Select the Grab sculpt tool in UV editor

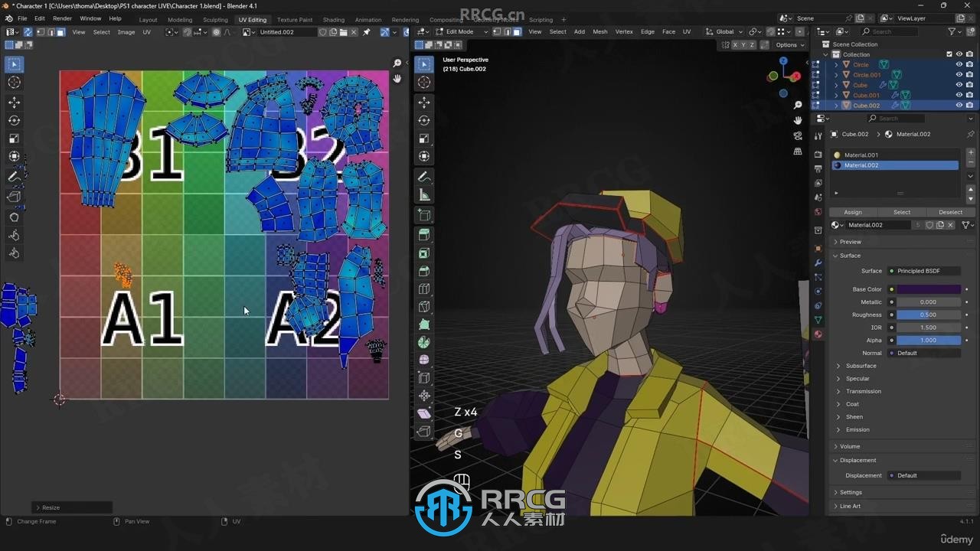[14, 217]
